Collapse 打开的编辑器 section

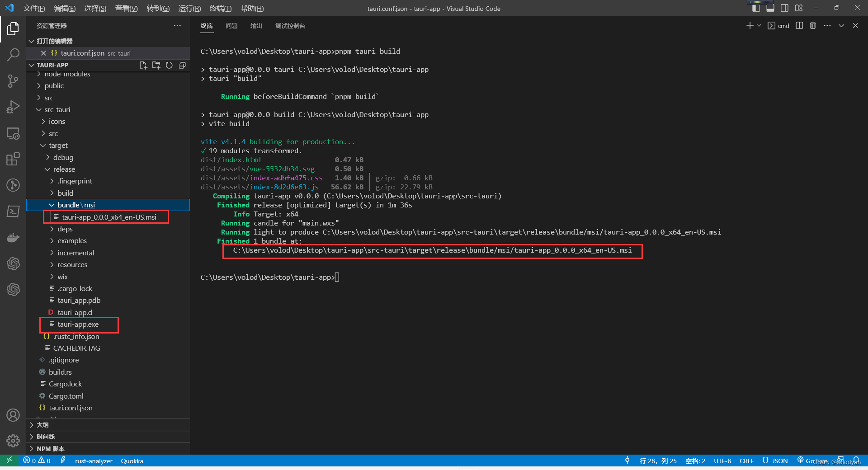tap(108, 41)
